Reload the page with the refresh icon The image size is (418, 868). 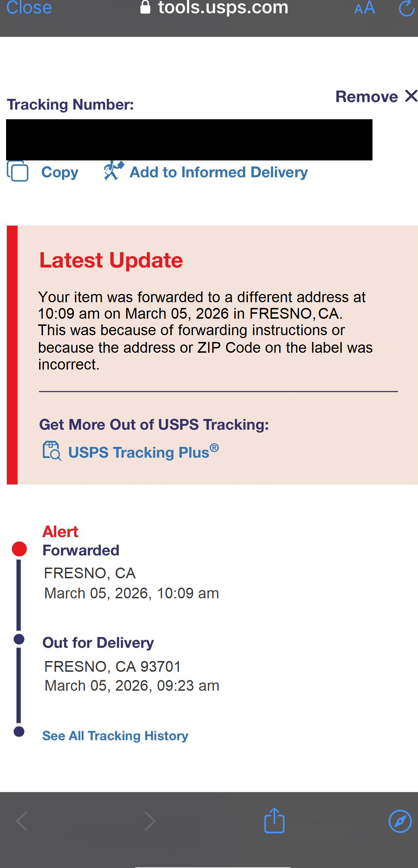[407, 8]
